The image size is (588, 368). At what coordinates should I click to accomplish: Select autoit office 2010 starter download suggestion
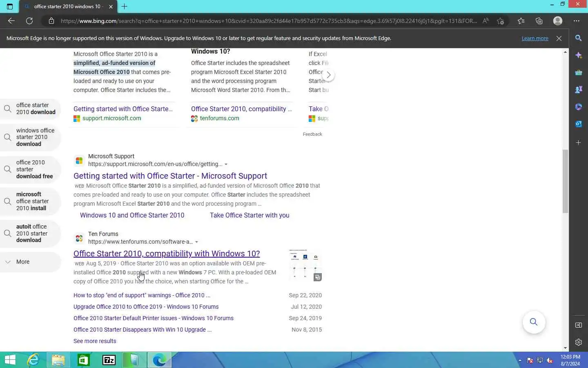click(x=31, y=233)
